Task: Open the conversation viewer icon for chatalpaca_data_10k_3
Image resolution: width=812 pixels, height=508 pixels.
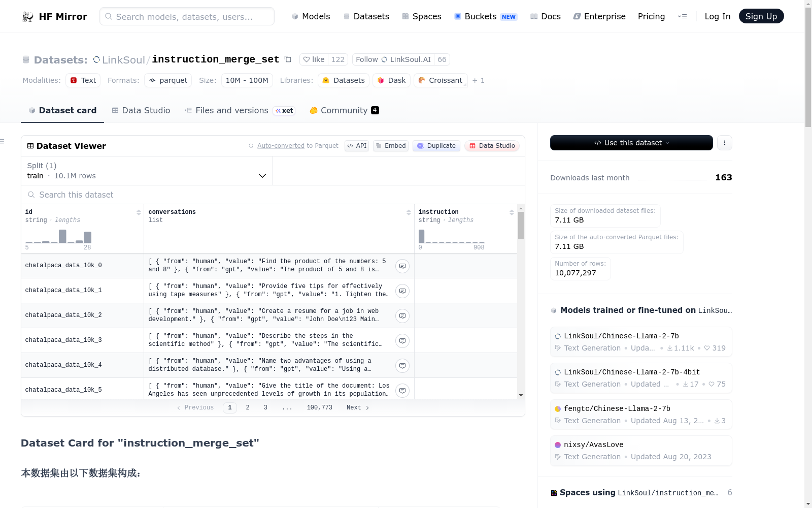Action: pos(402,341)
